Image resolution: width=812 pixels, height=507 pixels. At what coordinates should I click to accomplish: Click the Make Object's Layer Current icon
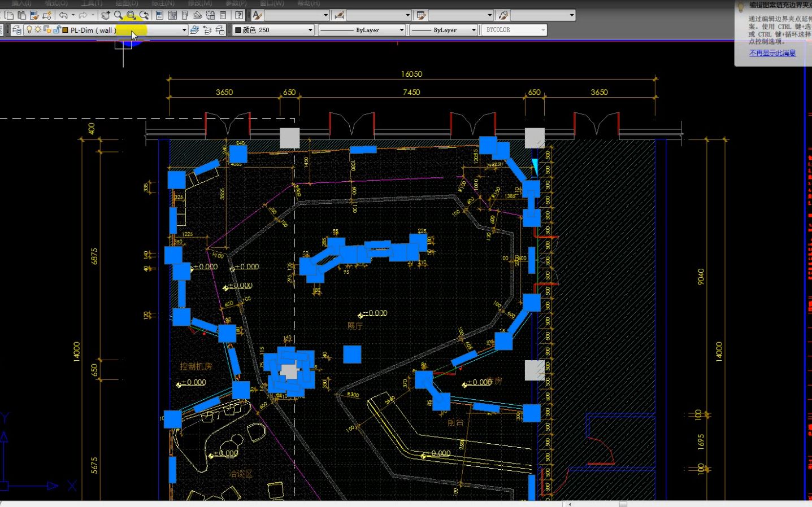[x=194, y=30]
